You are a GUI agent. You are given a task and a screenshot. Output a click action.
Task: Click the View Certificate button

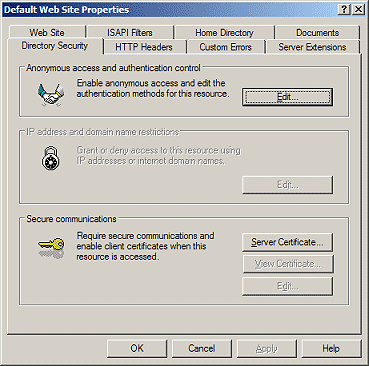(x=287, y=264)
